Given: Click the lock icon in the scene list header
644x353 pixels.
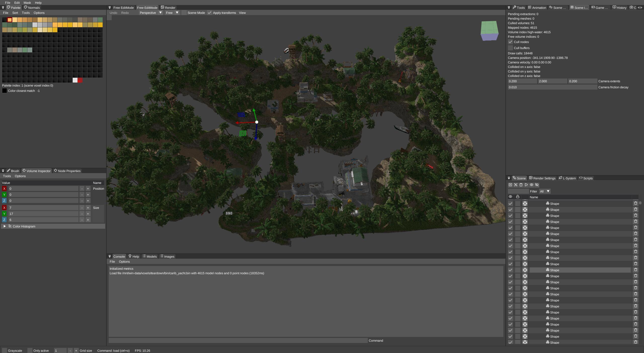Looking at the screenshot, I should click(x=517, y=197).
